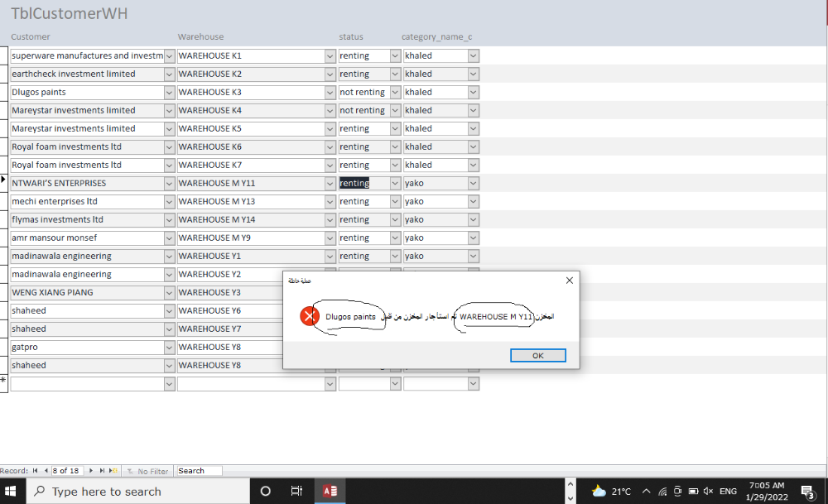Open status dropdown for WAREHOUSE Y1 row

395,256
